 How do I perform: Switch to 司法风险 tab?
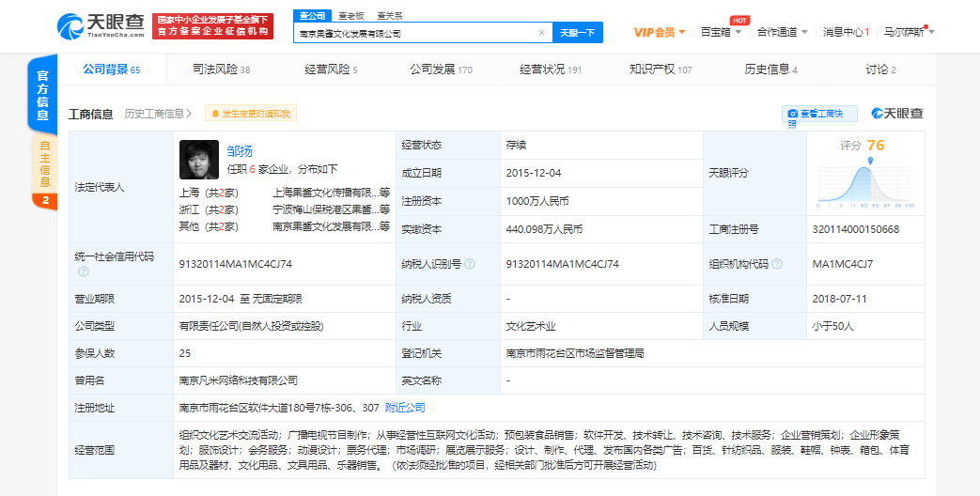pyautogui.click(x=221, y=70)
